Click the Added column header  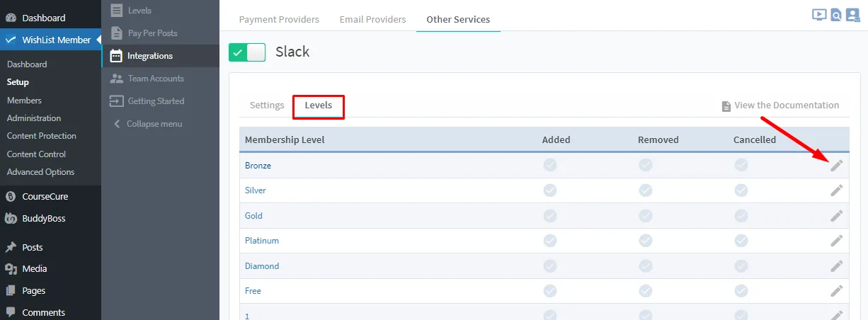tap(556, 139)
